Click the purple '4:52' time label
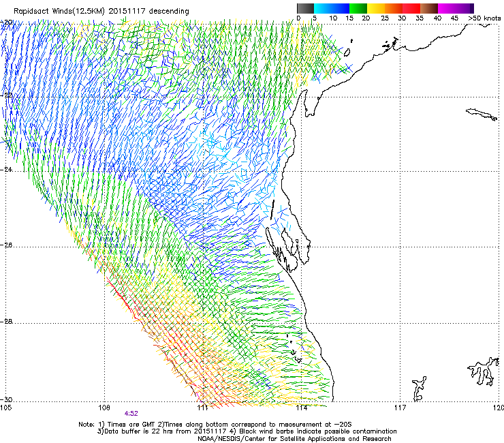This screenshot has width=504, height=443. coord(131,414)
